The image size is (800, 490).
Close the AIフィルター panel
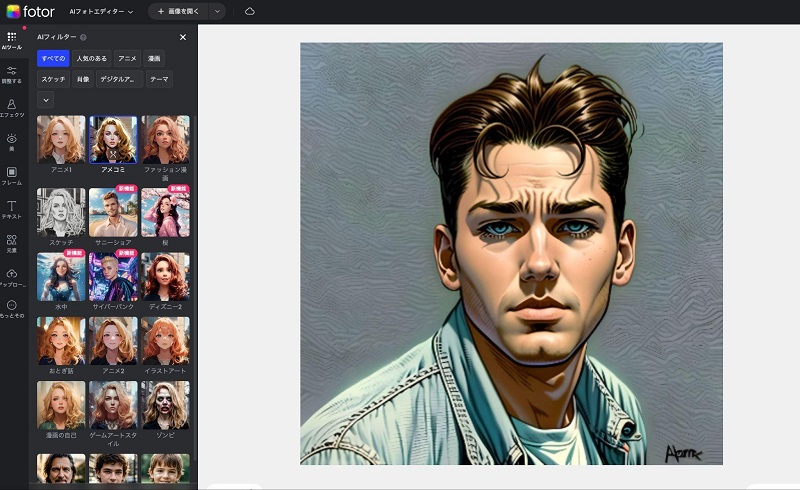(182, 37)
